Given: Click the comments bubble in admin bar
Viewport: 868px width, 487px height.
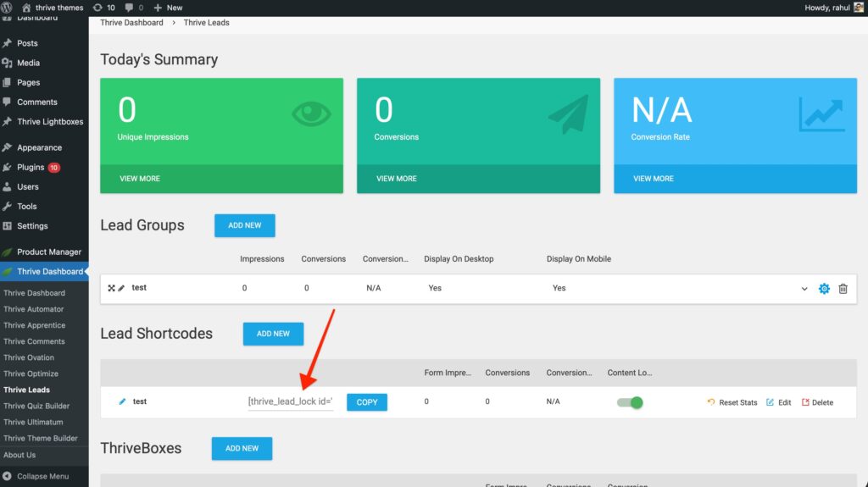Looking at the screenshot, I should 134,8.
